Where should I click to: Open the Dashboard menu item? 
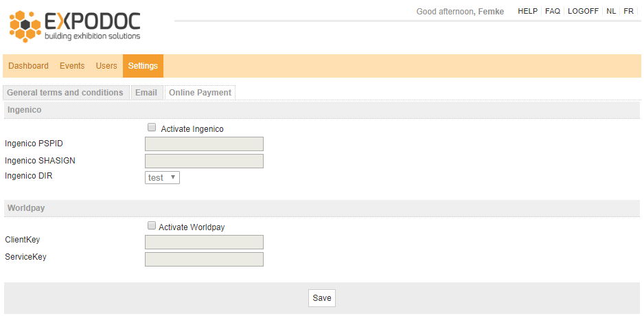point(28,66)
